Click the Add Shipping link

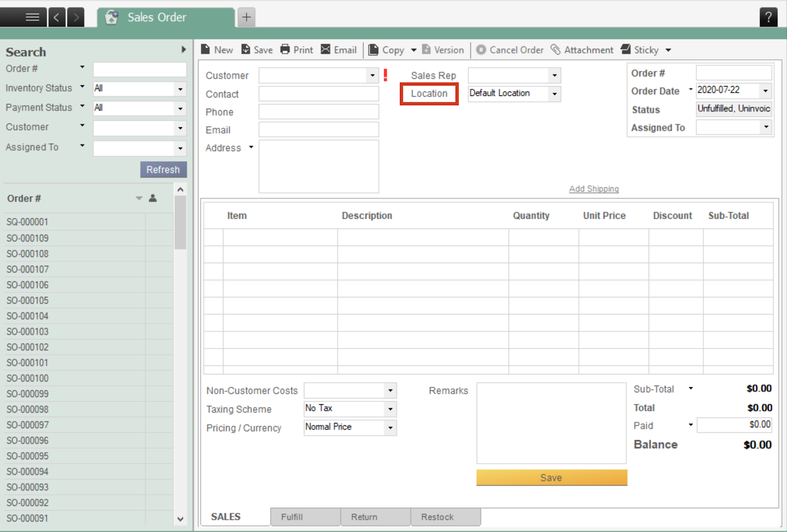594,189
